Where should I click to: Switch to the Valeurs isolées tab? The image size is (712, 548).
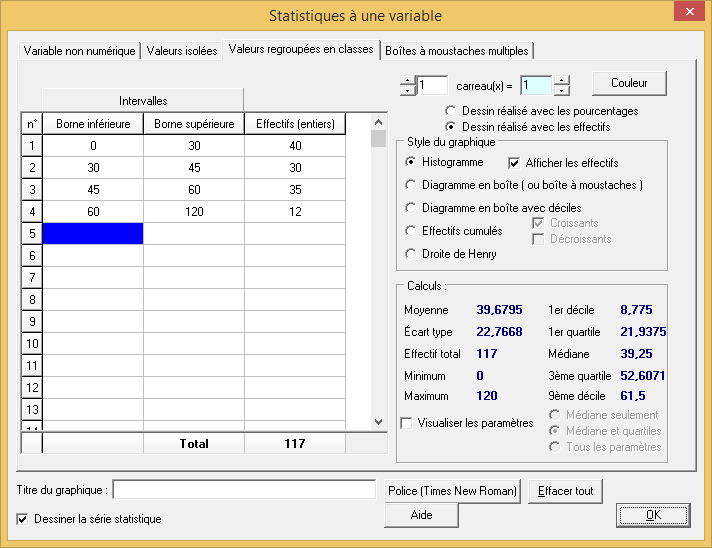pyautogui.click(x=181, y=51)
